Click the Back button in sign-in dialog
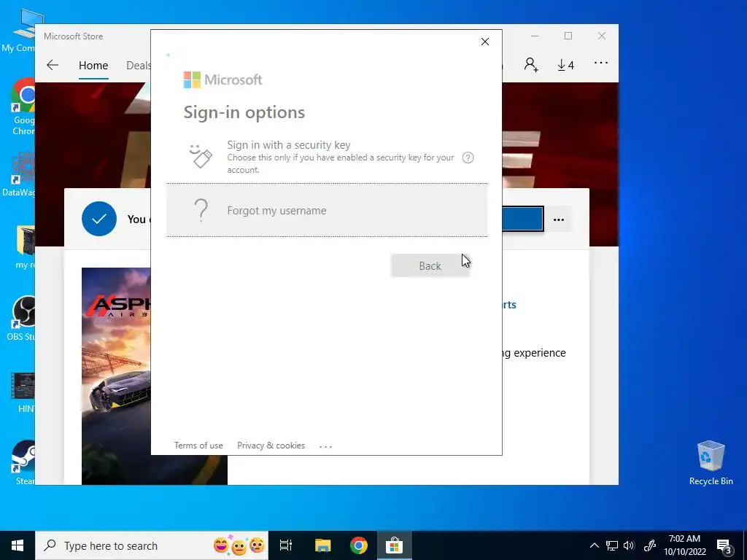The width and height of the screenshot is (747, 560). coord(430,265)
